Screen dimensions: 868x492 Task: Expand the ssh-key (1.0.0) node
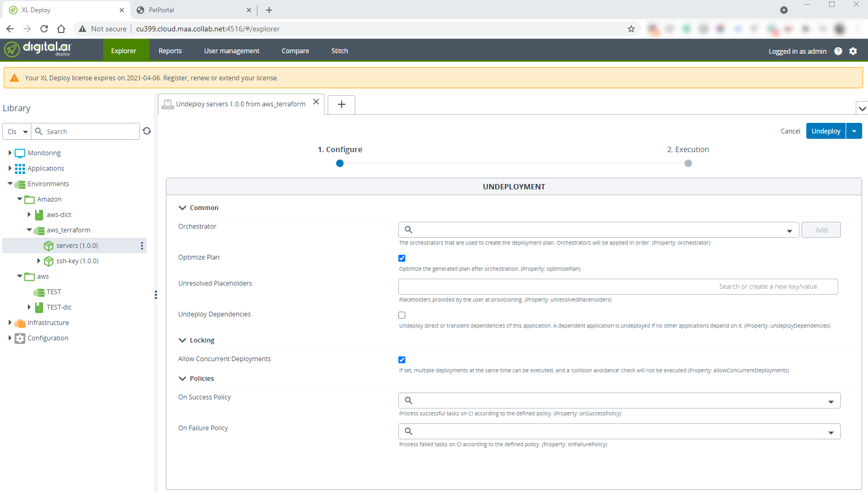point(38,261)
